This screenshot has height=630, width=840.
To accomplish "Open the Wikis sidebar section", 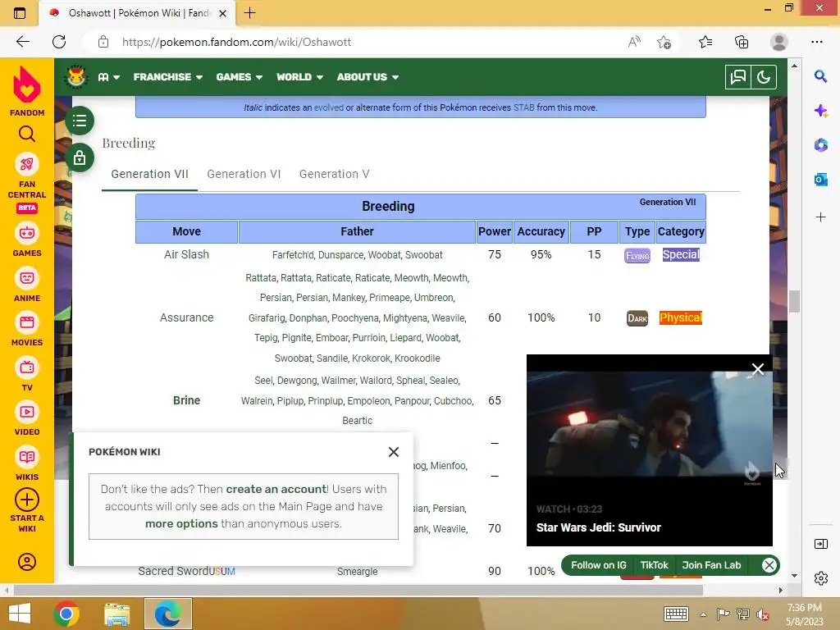I will pos(27,464).
